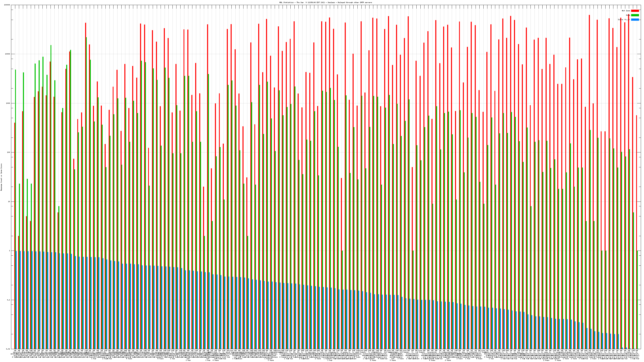
Task: Click the 100000 y-axis tick label
Action: click(7, 5)
